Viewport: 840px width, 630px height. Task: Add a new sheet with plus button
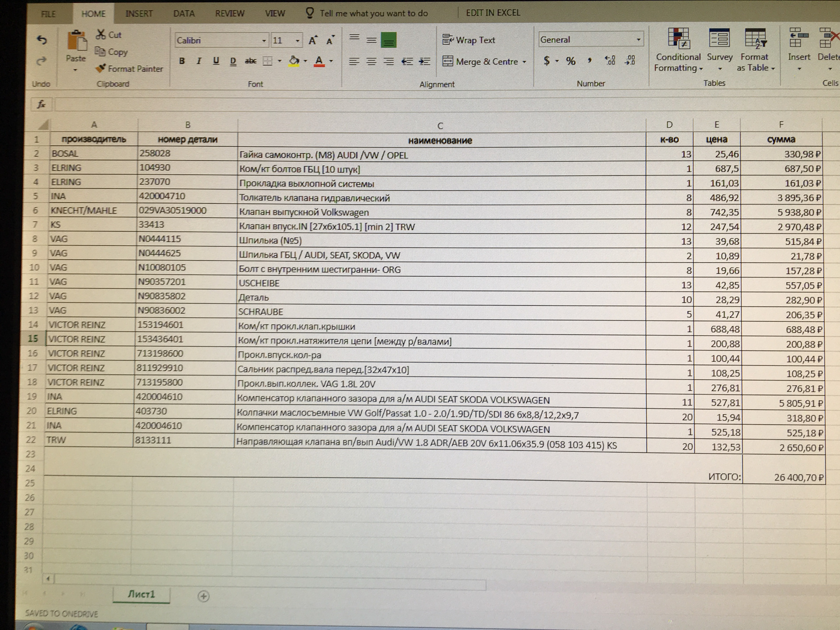(203, 596)
